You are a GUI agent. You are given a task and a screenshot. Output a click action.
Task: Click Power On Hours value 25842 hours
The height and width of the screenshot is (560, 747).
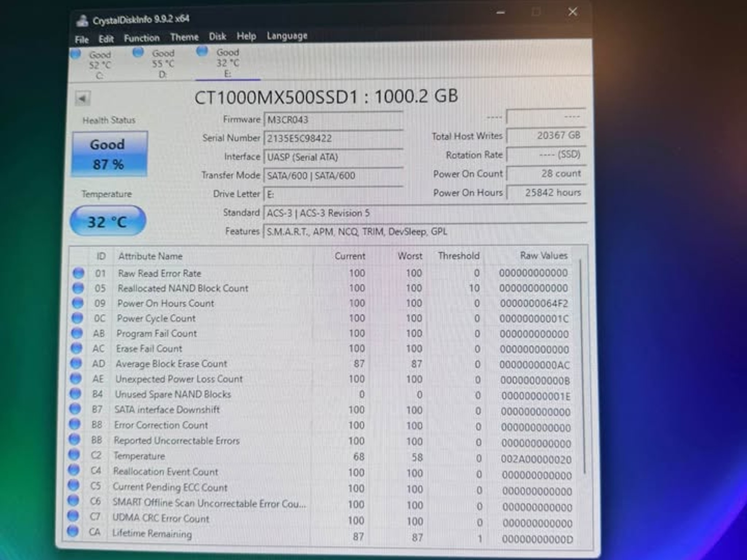pos(546,192)
